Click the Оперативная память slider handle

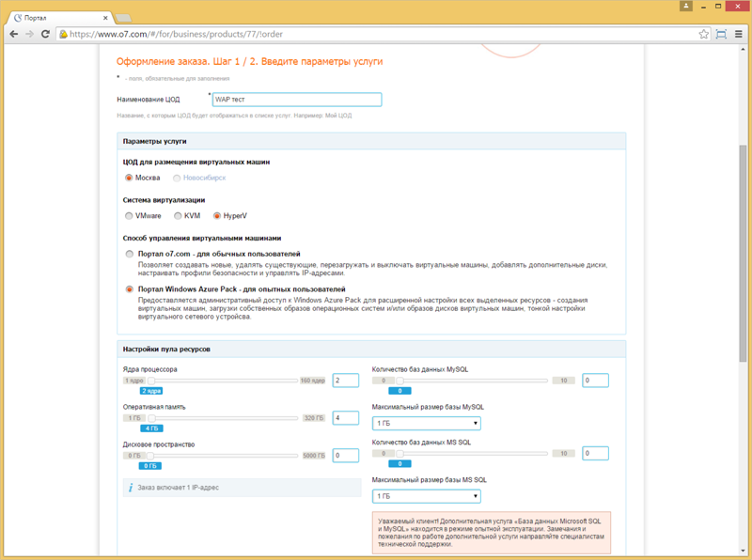(151, 418)
